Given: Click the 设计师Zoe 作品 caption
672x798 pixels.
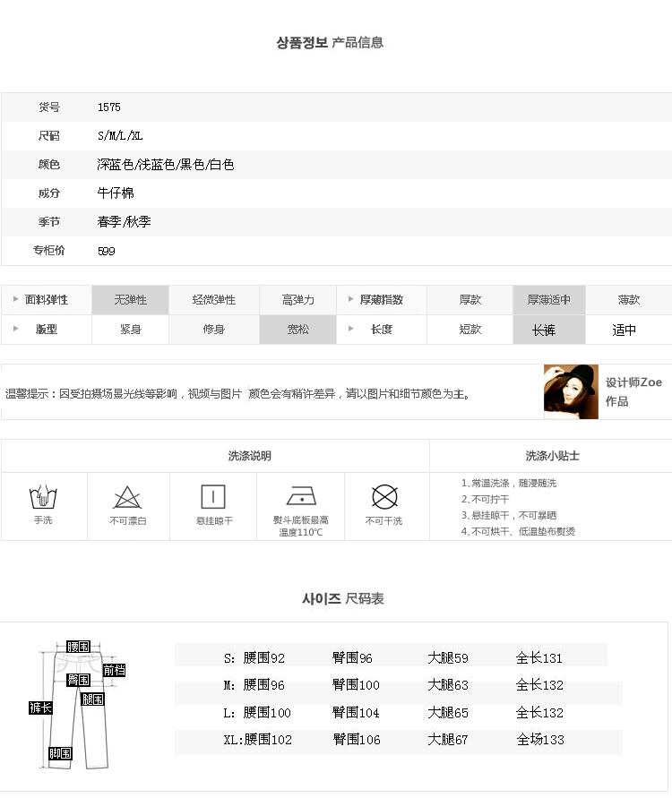Looking at the screenshot, I should click(x=633, y=392).
